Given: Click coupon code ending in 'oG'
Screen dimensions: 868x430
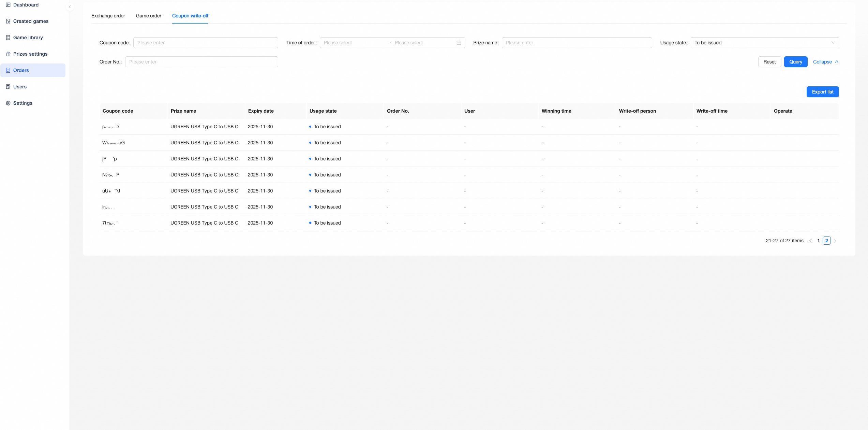Looking at the screenshot, I should pyautogui.click(x=114, y=143).
